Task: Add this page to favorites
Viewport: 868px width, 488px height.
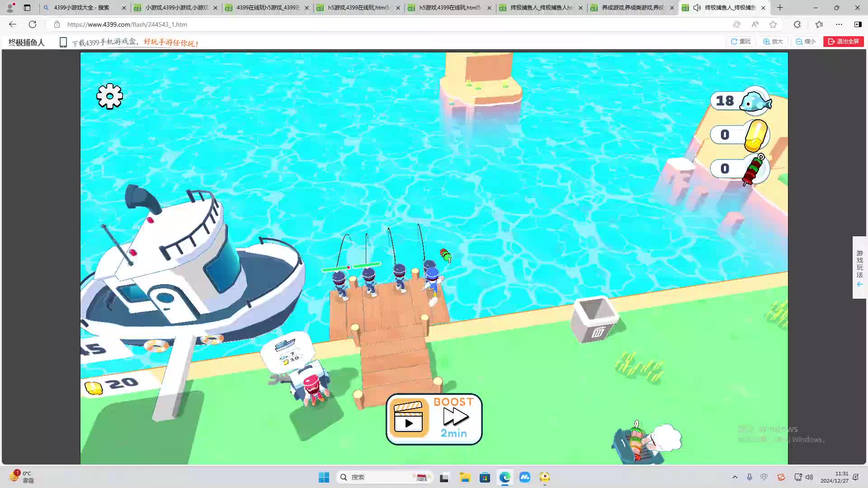Action: click(x=773, y=24)
